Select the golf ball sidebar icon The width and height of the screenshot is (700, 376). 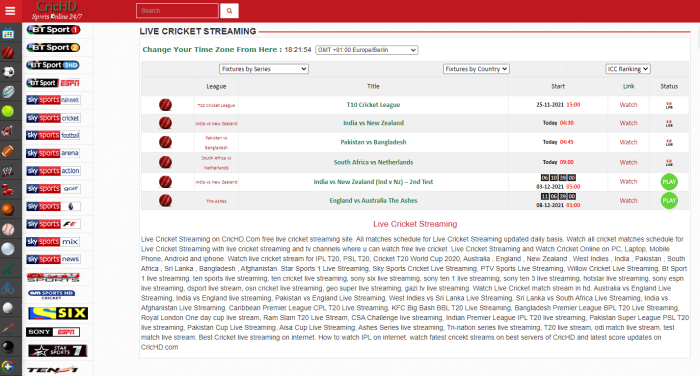point(8,308)
